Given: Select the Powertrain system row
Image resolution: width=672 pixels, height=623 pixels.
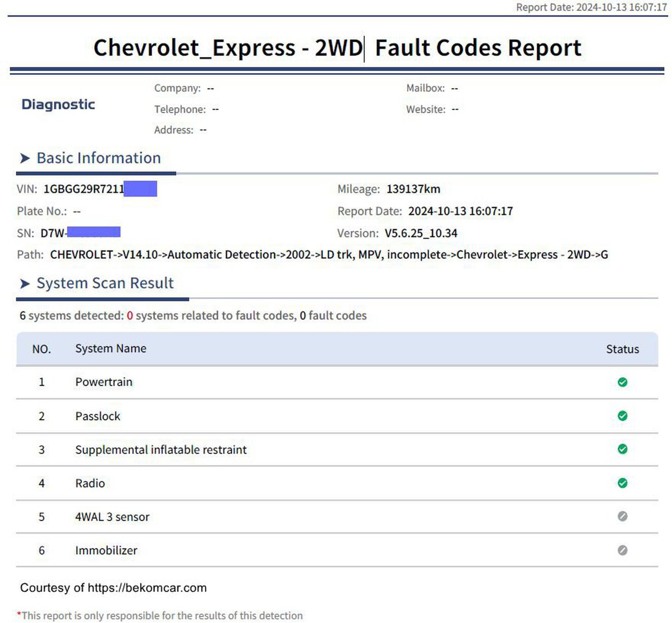Looking at the screenshot, I should [337, 383].
